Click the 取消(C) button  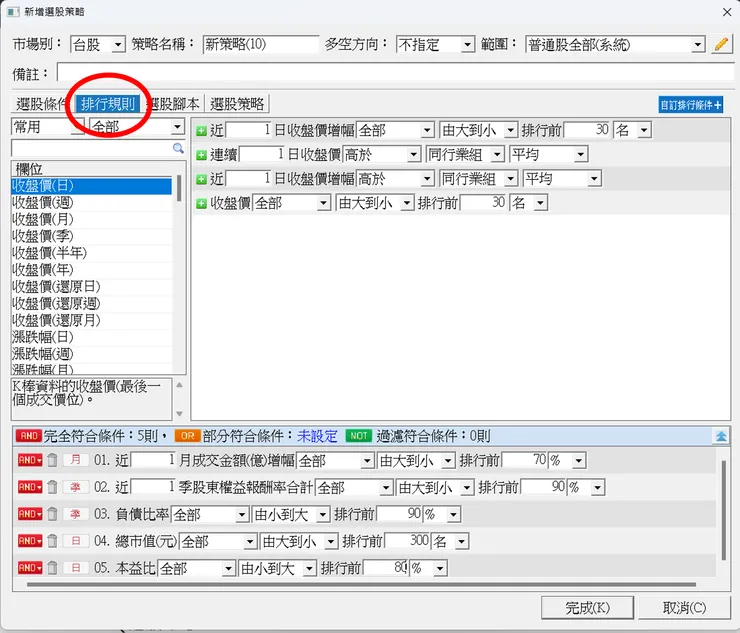(684, 608)
